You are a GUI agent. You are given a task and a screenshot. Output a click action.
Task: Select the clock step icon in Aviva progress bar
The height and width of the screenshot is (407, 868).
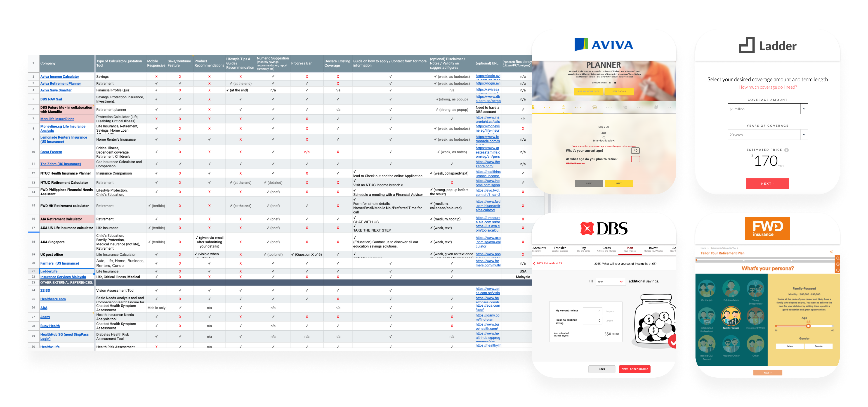pos(563,107)
